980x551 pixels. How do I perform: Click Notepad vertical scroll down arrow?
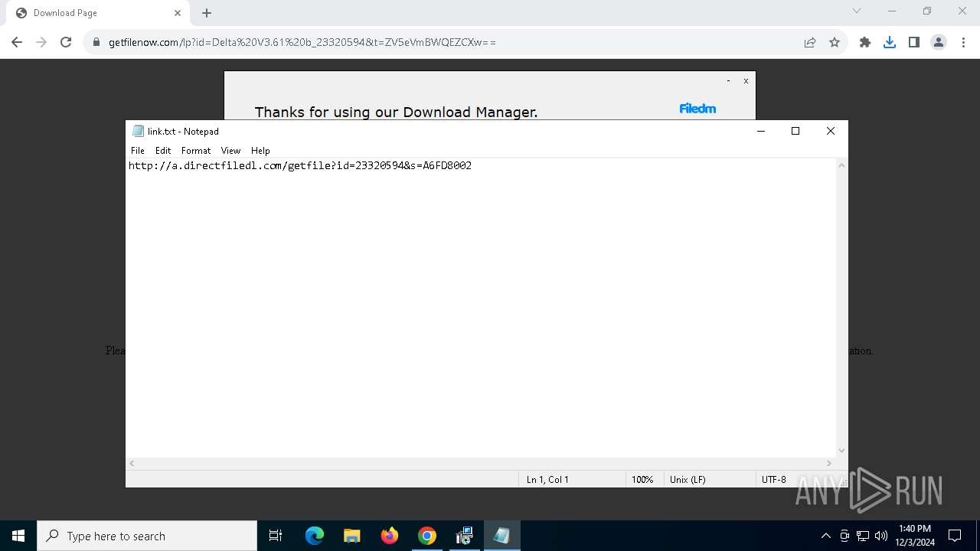(x=842, y=451)
